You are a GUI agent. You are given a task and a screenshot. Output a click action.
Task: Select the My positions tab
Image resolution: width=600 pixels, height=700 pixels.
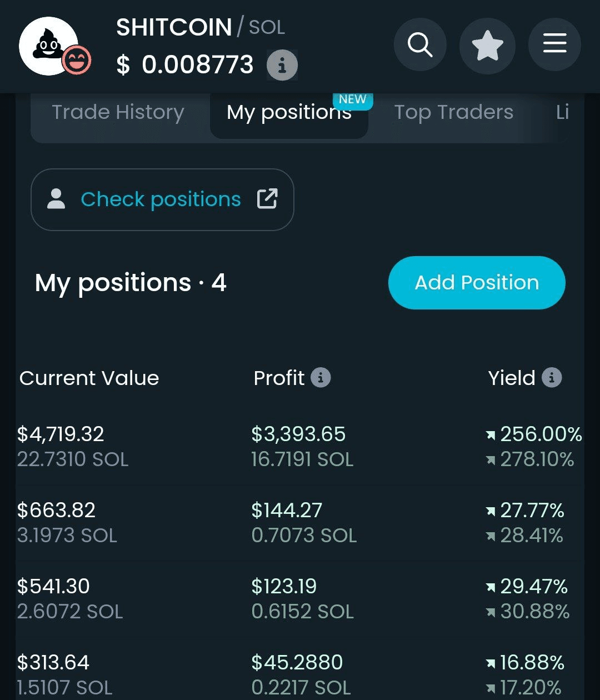click(x=289, y=113)
